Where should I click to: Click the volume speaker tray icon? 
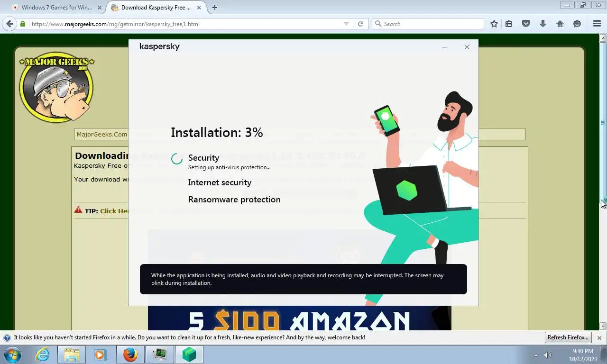coord(548,355)
